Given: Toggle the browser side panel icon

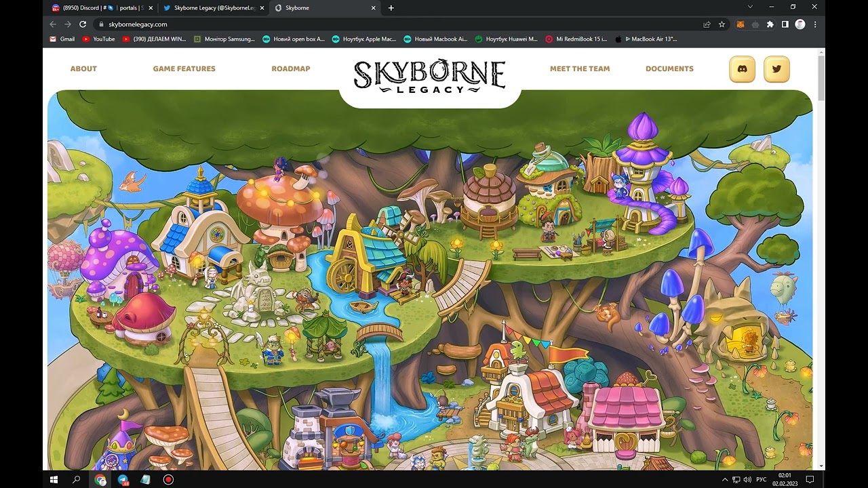Looking at the screenshot, I should tap(785, 24).
